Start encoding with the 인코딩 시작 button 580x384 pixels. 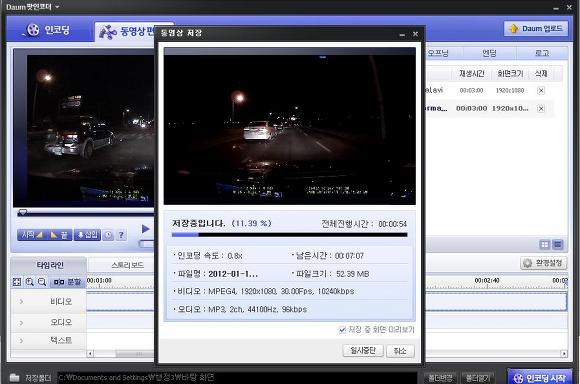(x=540, y=377)
